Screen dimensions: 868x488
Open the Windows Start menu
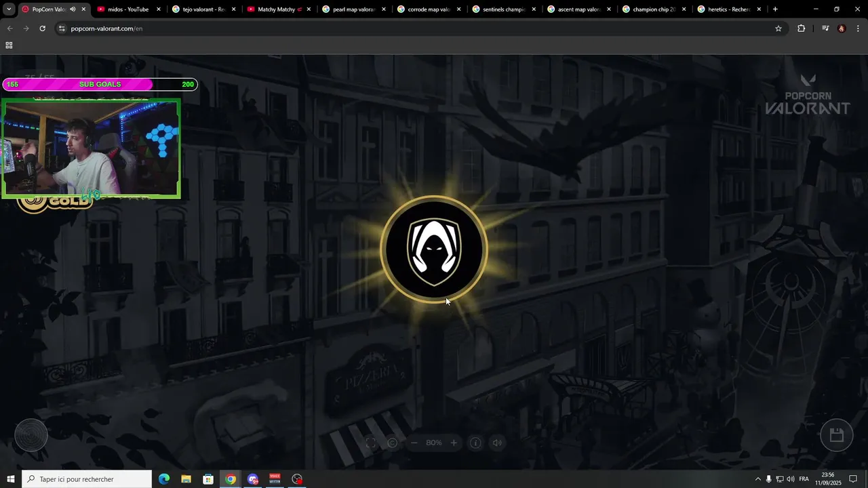point(11,479)
